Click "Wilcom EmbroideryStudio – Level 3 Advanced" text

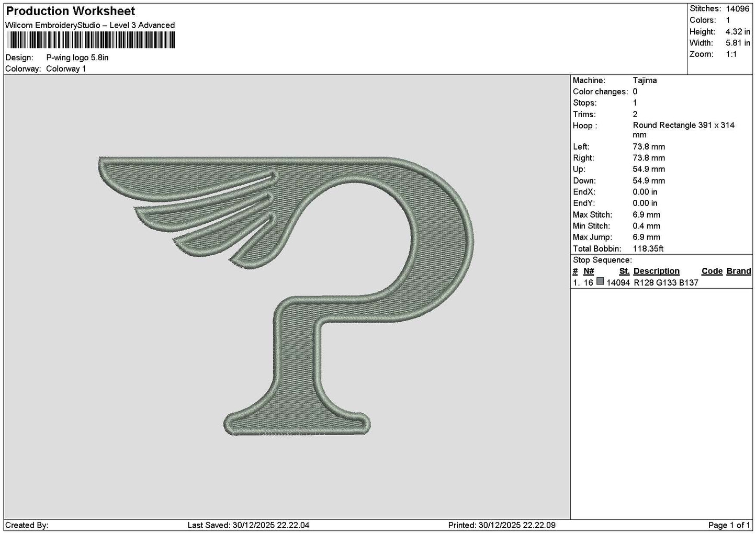[x=90, y=25]
